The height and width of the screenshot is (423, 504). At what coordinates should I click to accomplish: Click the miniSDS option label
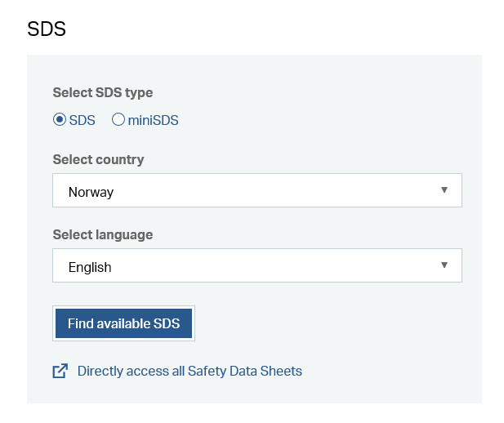click(153, 121)
